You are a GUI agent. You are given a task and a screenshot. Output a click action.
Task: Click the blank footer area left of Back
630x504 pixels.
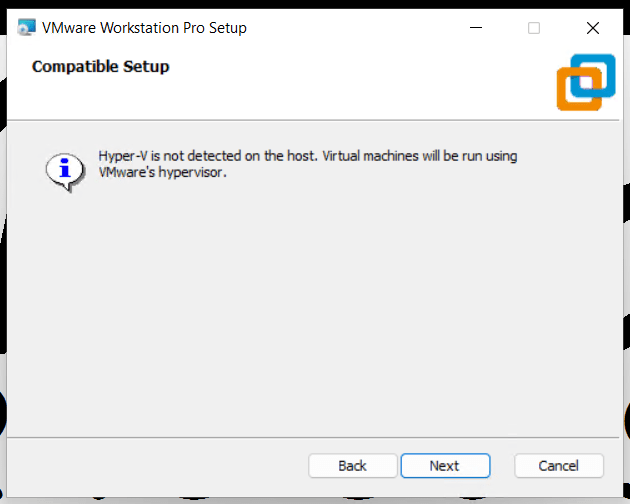point(150,466)
